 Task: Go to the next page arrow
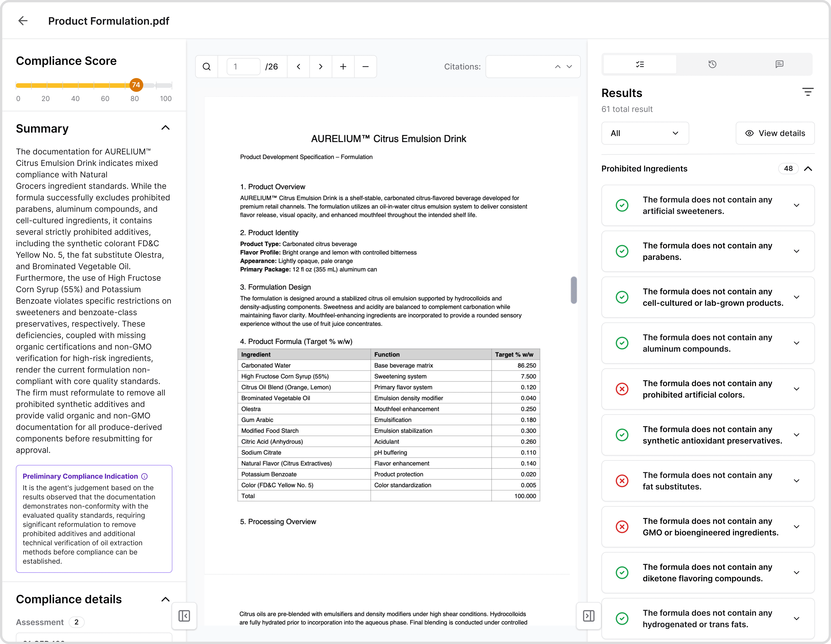click(x=321, y=66)
